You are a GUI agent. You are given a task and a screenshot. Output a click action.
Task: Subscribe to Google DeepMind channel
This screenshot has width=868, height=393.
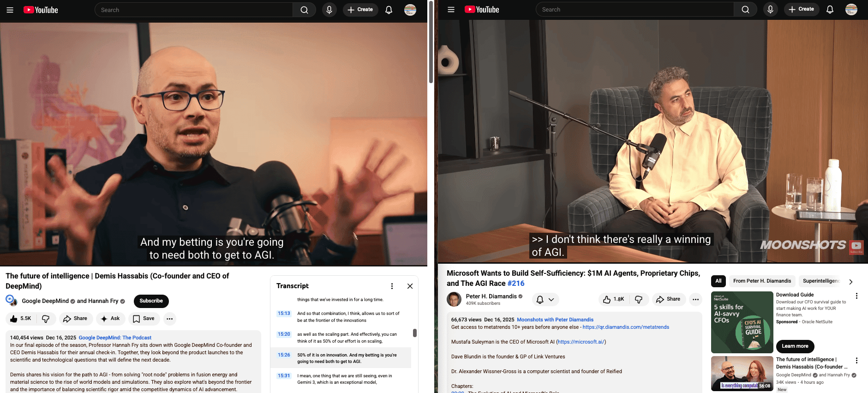(x=151, y=301)
